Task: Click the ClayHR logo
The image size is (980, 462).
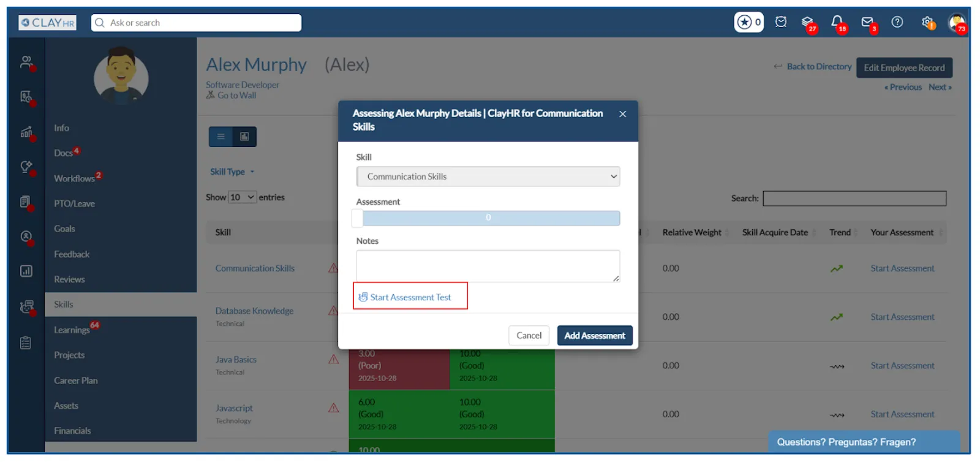Action: point(48,23)
